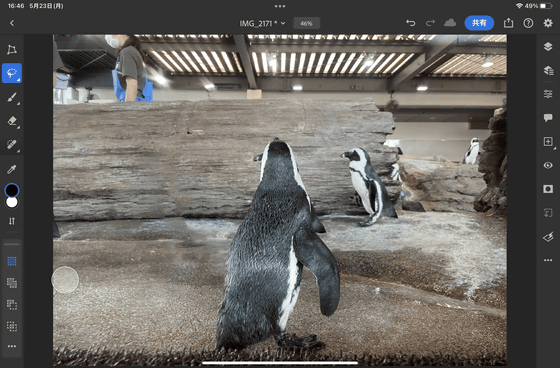Screen dimensions: 560x368
Task: Open the Layers compact view icon
Action: tap(548, 46)
